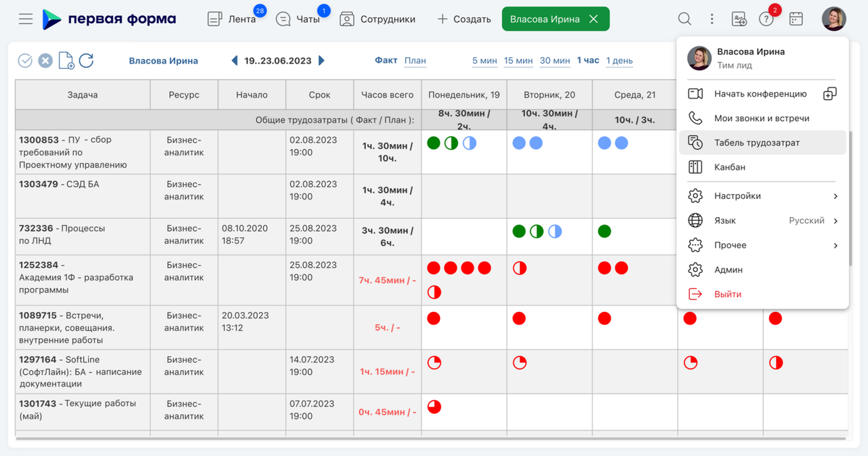
Task: Switch timesheet view to План
Action: [x=415, y=61]
